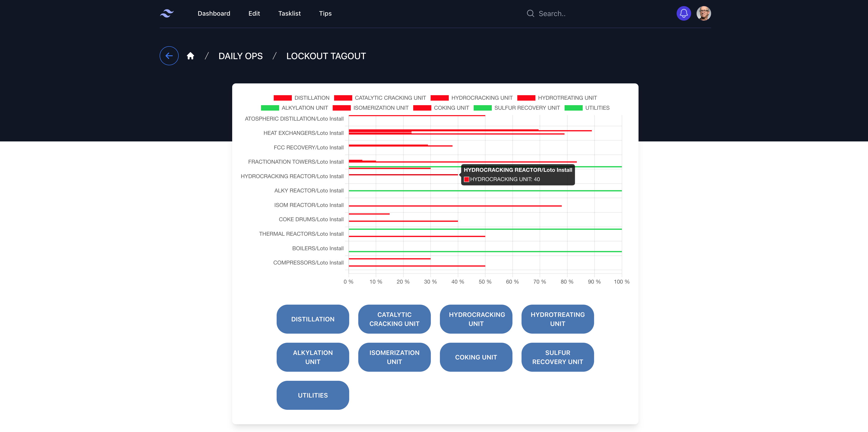868x432 pixels.
Task: Toggle the DISTILLATION legend item
Action: pos(301,98)
